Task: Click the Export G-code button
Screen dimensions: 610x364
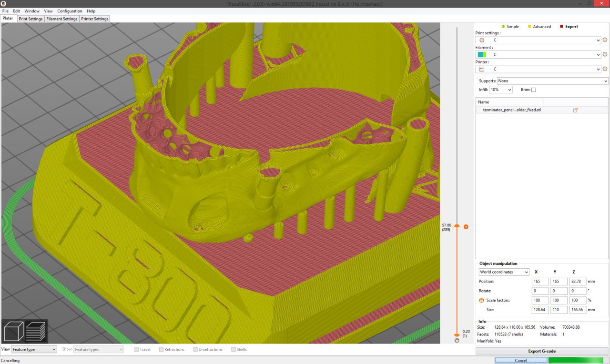Action: (x=542, y=351)
